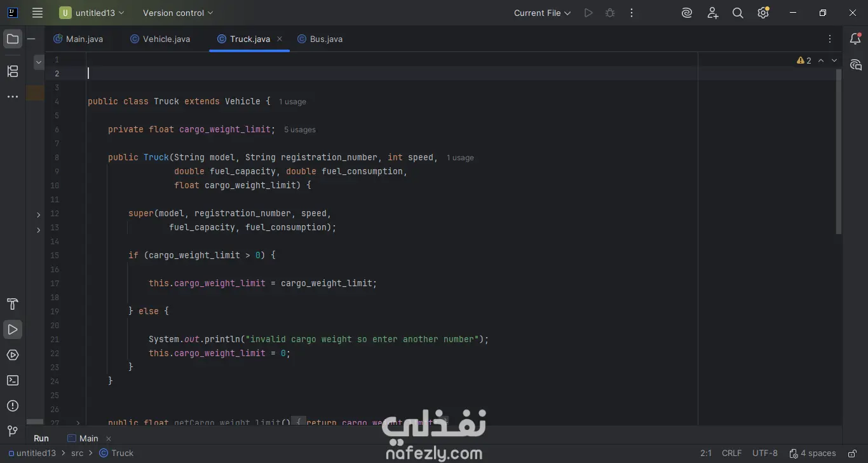The height and width of the screenshot is (463, 868).
Task: Click the UTF-8 encoding button
Action: 765,453
